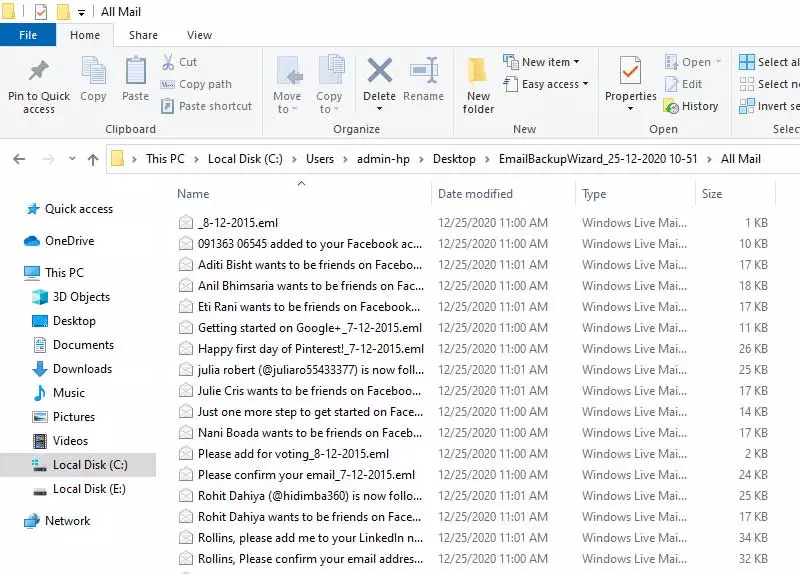Open Desktop in navigation pane
Image resolution: width=800 pixels, height=574 pixels.
(x=64, y=320)
